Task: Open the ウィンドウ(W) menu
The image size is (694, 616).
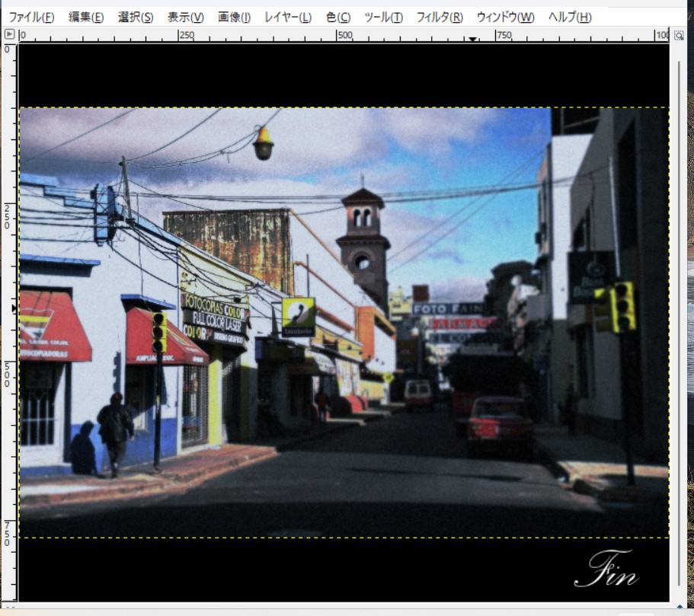Action: 505,18
